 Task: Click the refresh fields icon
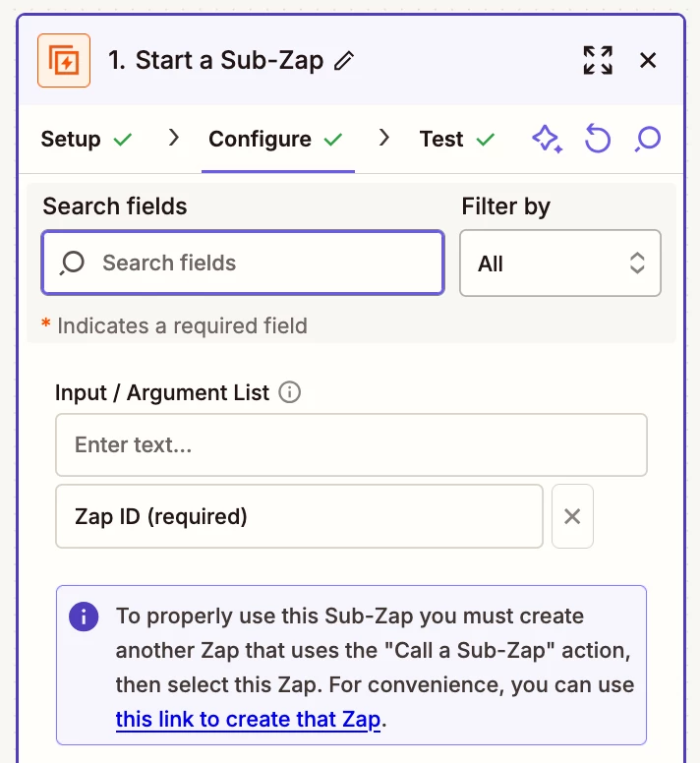(598, 139)
